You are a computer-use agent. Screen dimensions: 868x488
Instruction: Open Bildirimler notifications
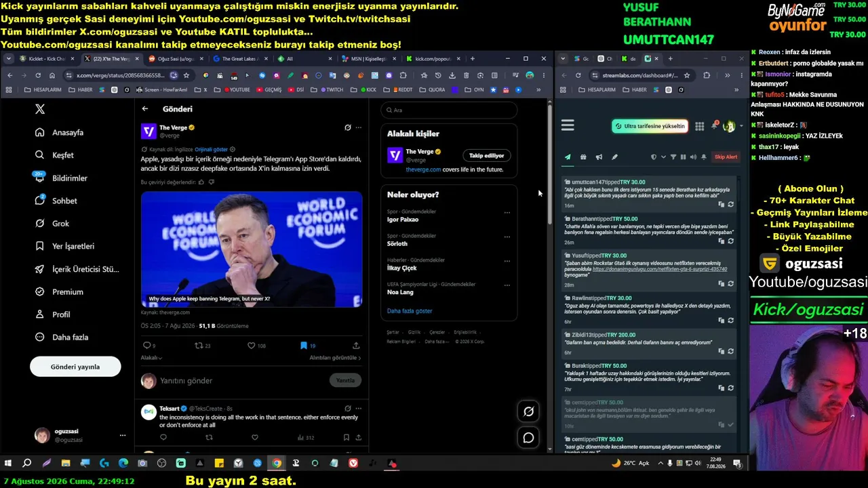[62, 178]
